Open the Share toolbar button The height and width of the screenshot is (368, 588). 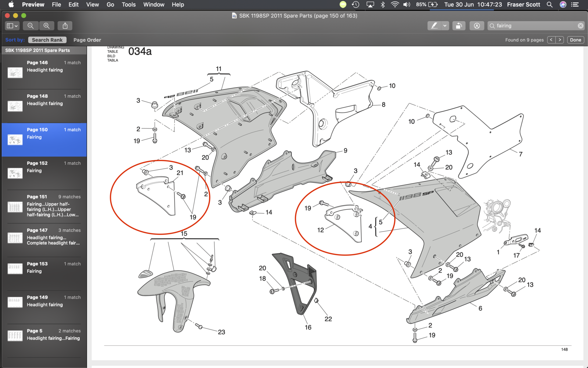[x=65, y=26]
